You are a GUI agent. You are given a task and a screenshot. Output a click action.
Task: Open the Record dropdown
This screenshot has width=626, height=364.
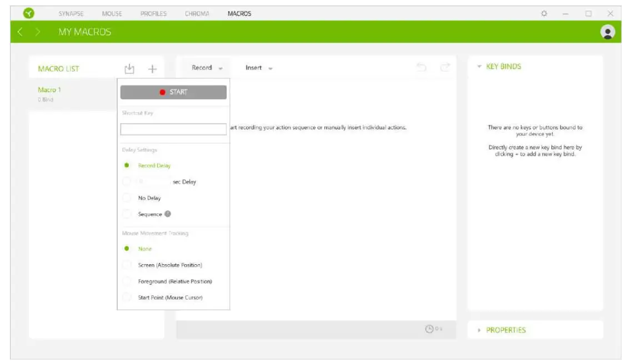point(207,68)
